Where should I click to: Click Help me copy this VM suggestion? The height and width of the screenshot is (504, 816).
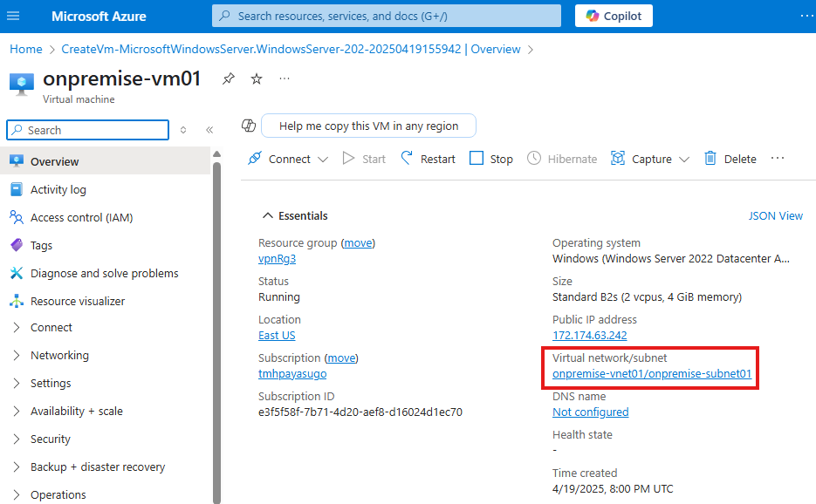coord(368,126)
